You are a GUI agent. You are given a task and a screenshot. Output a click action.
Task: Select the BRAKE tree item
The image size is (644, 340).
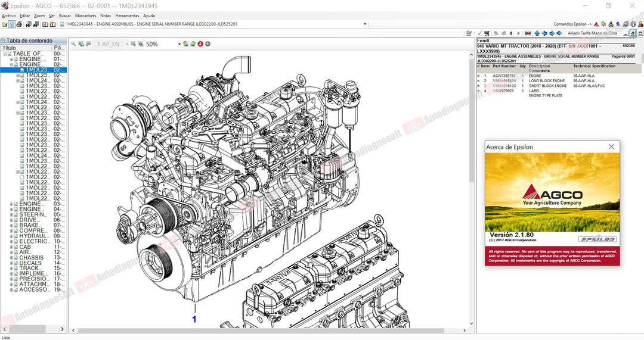tap(30, 225)
